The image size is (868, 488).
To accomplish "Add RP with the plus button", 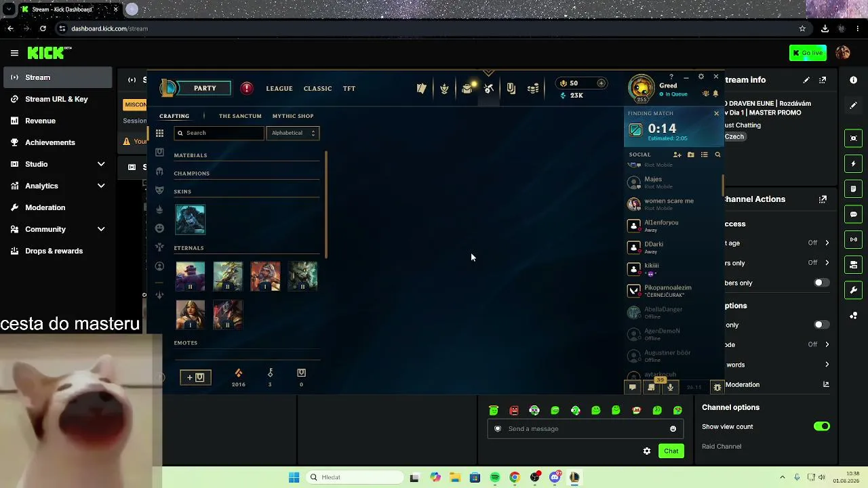I will [601, 83].
